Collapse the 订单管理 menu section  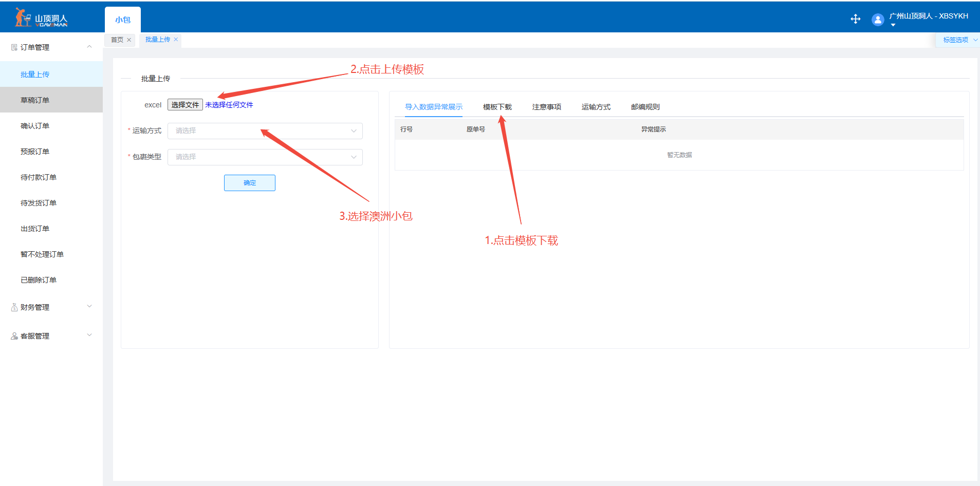pos(89,47)
